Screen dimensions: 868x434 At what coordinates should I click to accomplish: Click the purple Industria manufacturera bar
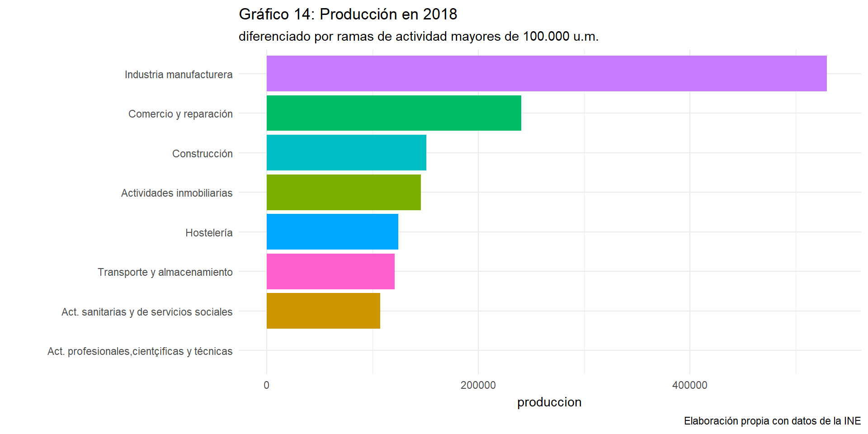(546, 74)
